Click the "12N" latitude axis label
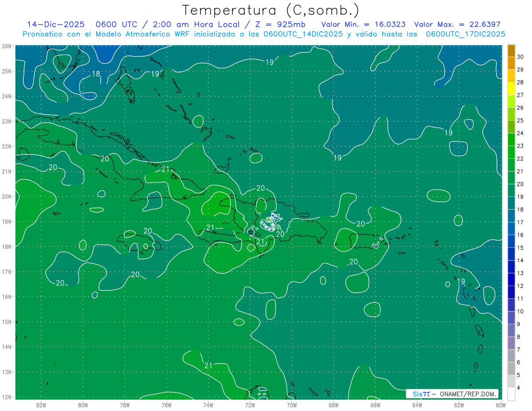 [6, 397]
